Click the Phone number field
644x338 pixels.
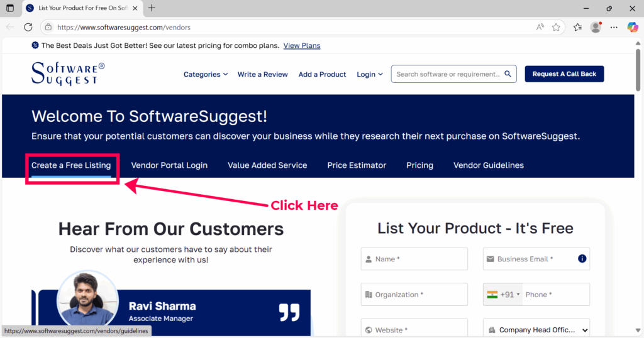[556, 295]
